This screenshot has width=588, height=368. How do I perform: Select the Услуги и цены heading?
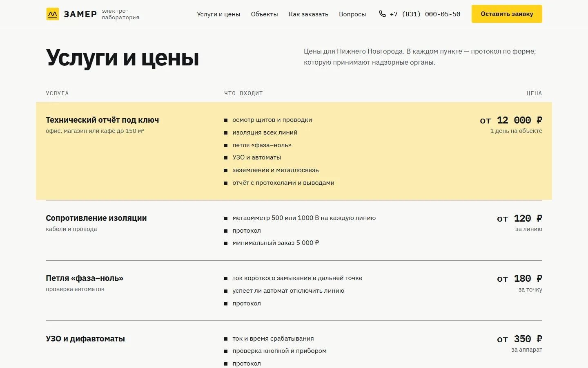(x=122, y=58)
